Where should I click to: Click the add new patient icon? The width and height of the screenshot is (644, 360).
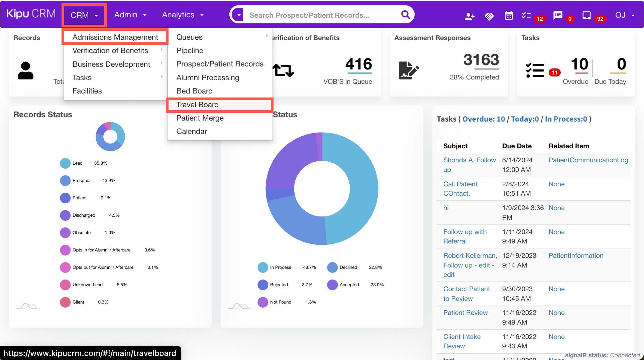[x=469, y=16]
